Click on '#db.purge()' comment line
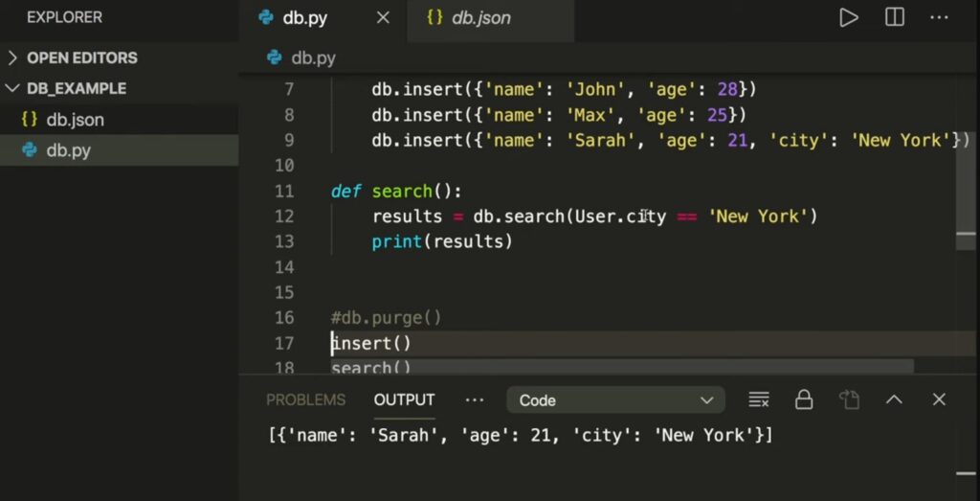 (x=387, y=318)
